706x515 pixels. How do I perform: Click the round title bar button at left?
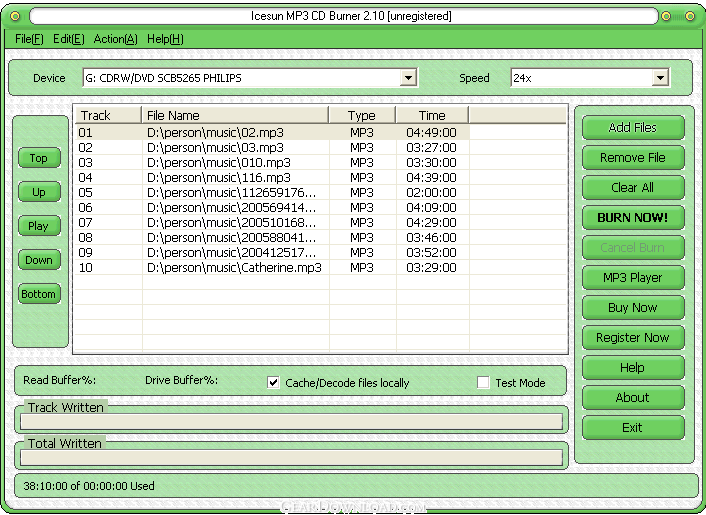(15, 16)
